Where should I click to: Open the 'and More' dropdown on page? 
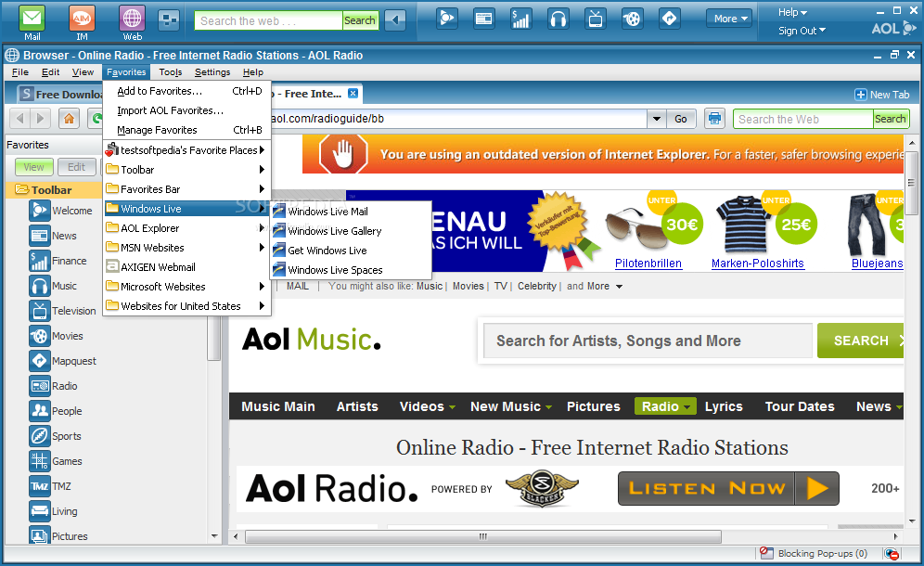pos(595,286)
